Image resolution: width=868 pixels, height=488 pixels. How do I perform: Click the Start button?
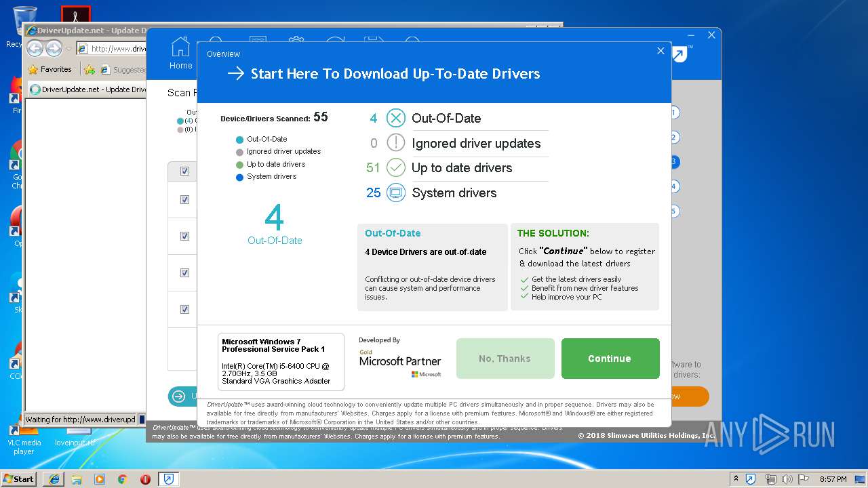(18, 479)
